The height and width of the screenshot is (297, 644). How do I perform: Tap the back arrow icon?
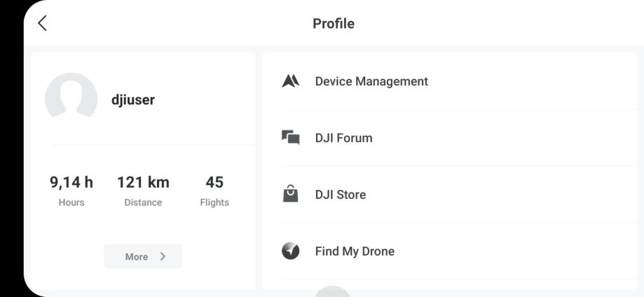click(43, 23)
